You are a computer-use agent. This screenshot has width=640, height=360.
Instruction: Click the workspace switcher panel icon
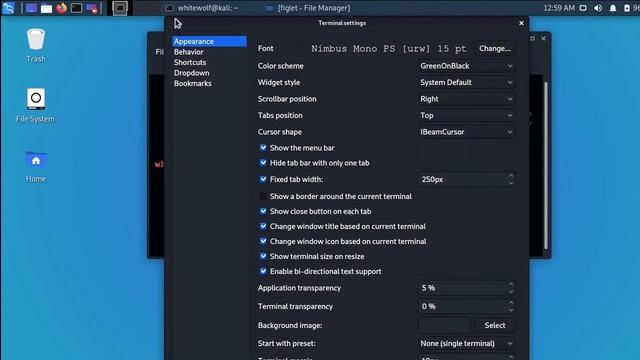pos(92,8)
